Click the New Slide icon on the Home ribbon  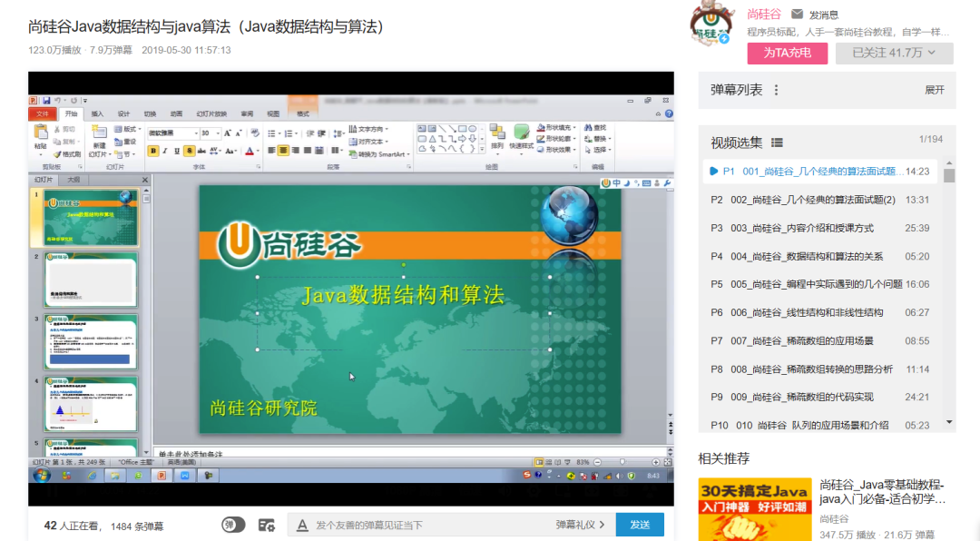(x=100, y=131)
